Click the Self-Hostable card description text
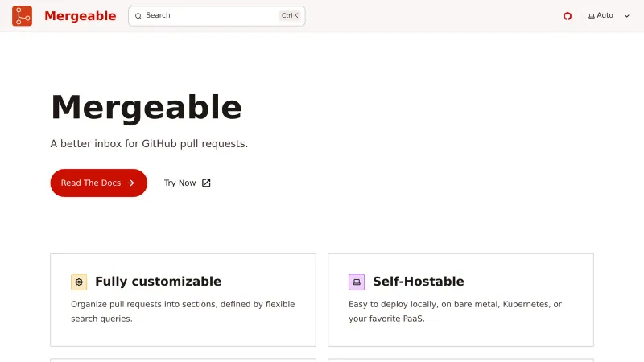Viewport: 644px width, 362px height. pyautogui.click(x=455, y=311)
